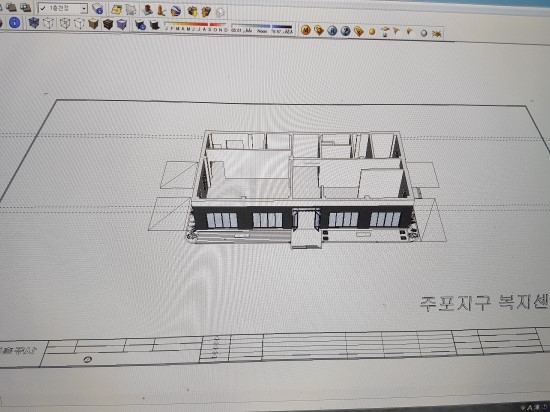Click the time-of-day shadow slider
The image size is (550, 412).
(262, 29)
